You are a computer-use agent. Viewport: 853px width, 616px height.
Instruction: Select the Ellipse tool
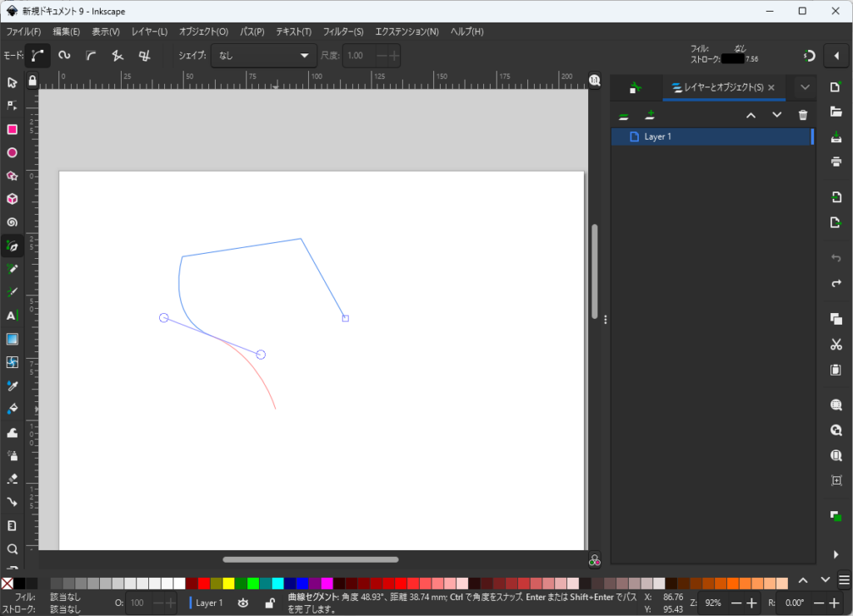click(x=12, y=153)
